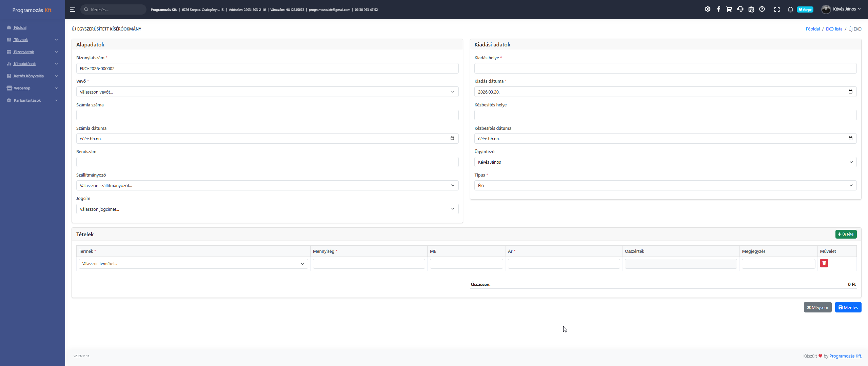Open settings gear icon in top bar
The image size is (868, 366).
(x=708, y=9)
